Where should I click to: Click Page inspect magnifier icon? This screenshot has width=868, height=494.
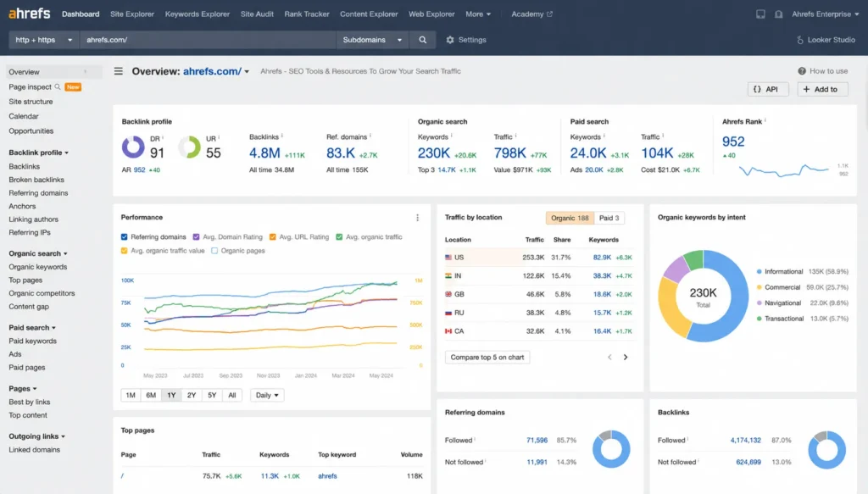(58, 86)
